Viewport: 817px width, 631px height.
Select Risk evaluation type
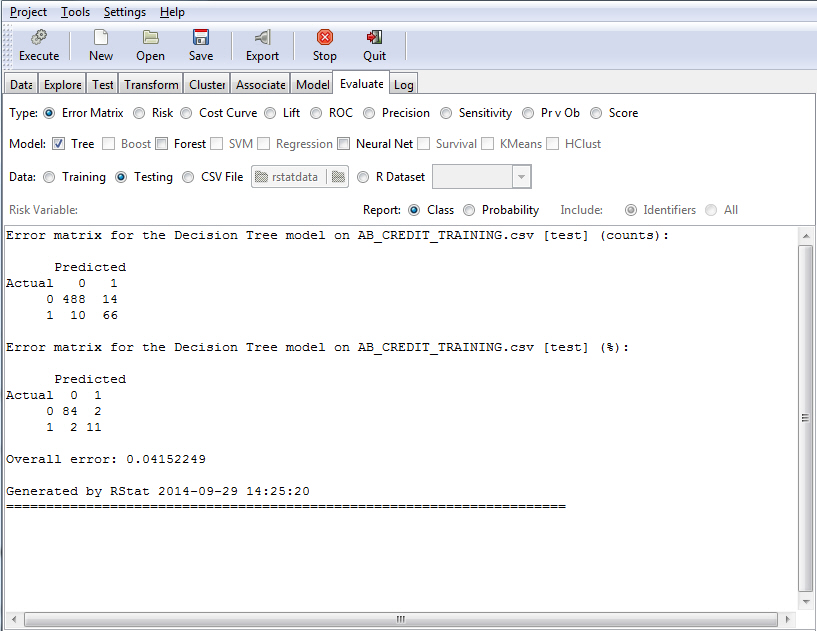(x=139, y=113)
